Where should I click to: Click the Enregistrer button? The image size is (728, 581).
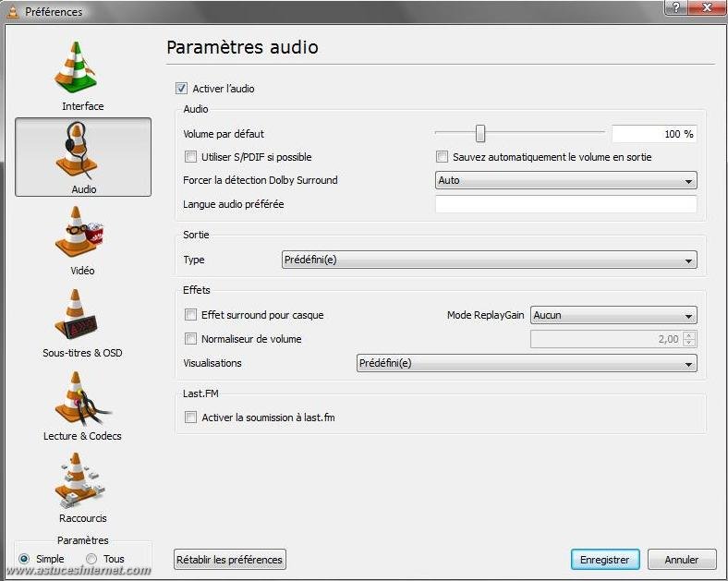pyautogui.click(x=605, y=559)
